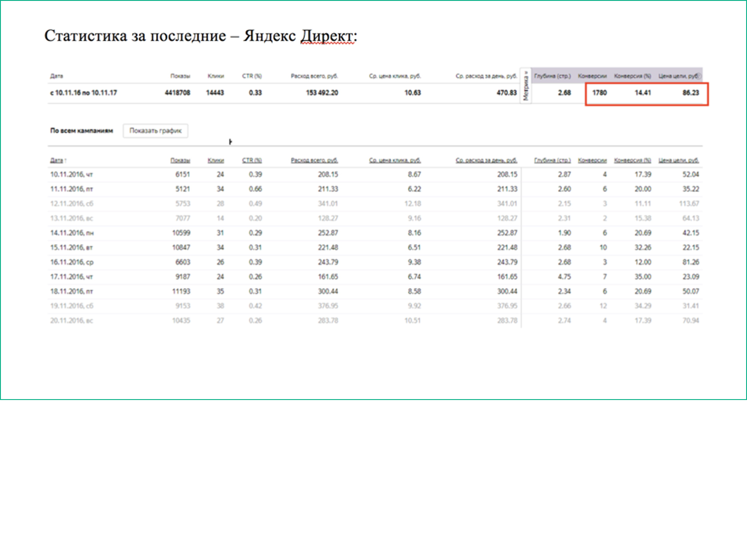Click total spend value 153 492.20
Screen dimensions: 747x560
click(x=322, y=93)
